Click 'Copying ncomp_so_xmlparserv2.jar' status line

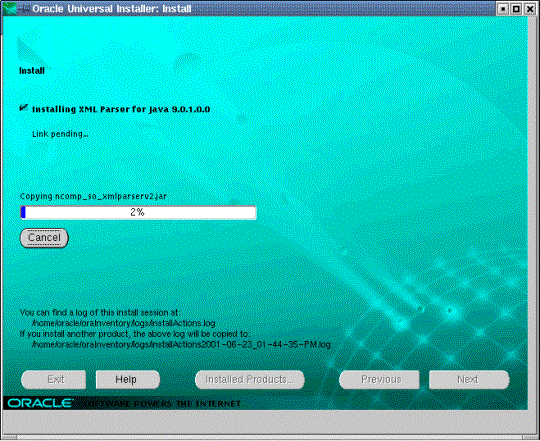coord(93,196)
